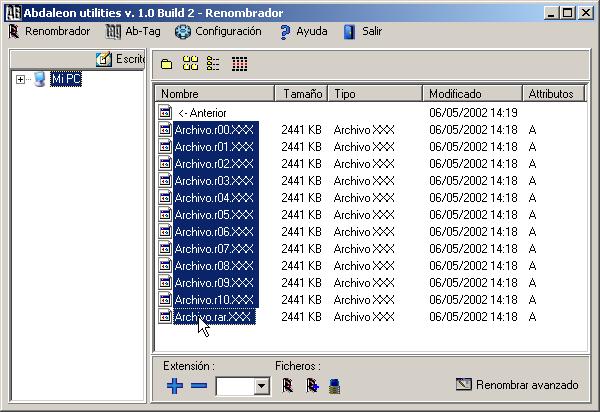Open the Escritorio folder dropdown
This screenshot has height=412, width=600.
pyautogui.click(x=120, y=59)
